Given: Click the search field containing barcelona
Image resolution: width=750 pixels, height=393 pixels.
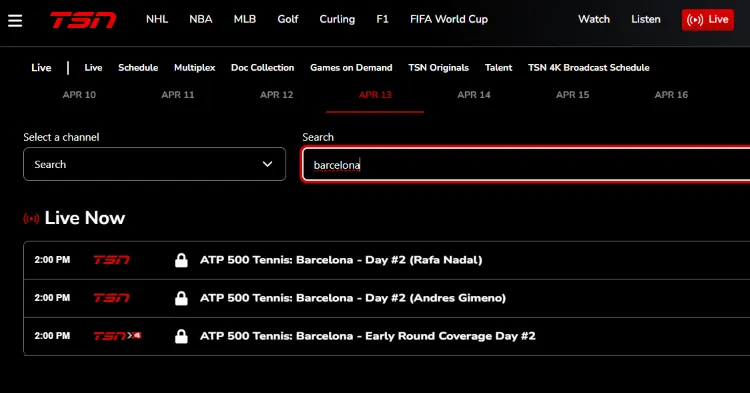Looking at the screenshot, I should click(526, 164).
